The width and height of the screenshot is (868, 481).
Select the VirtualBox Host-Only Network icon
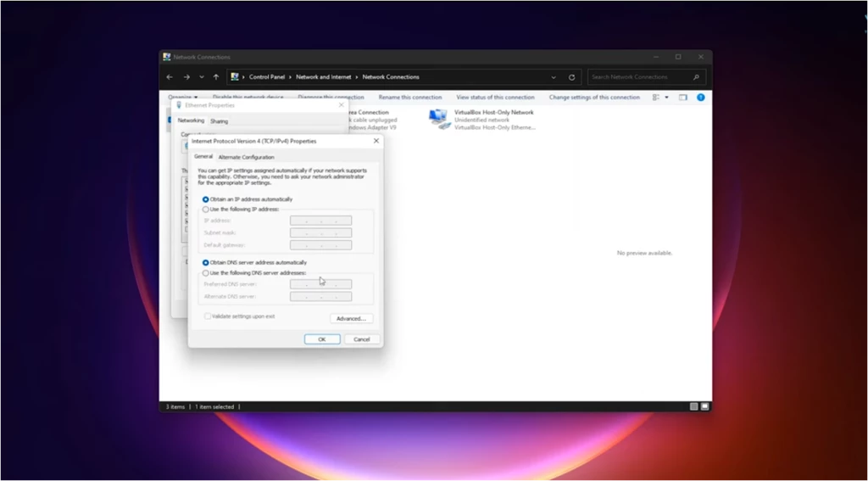pos(440,119)
